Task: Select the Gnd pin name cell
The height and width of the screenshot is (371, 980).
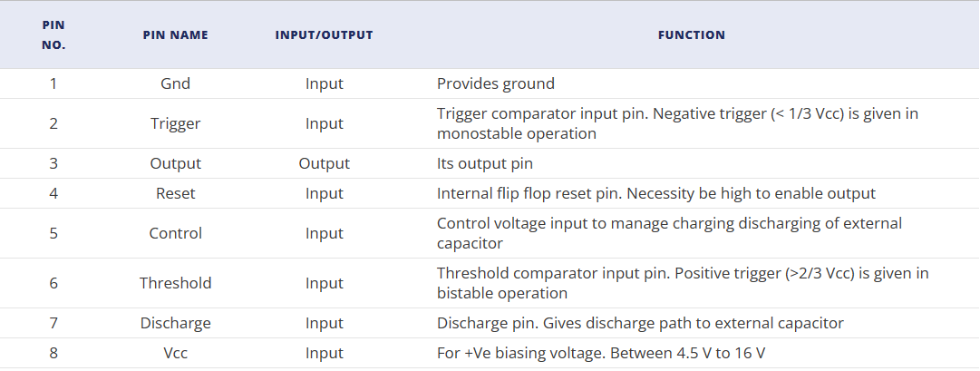Action: (175, 83)
